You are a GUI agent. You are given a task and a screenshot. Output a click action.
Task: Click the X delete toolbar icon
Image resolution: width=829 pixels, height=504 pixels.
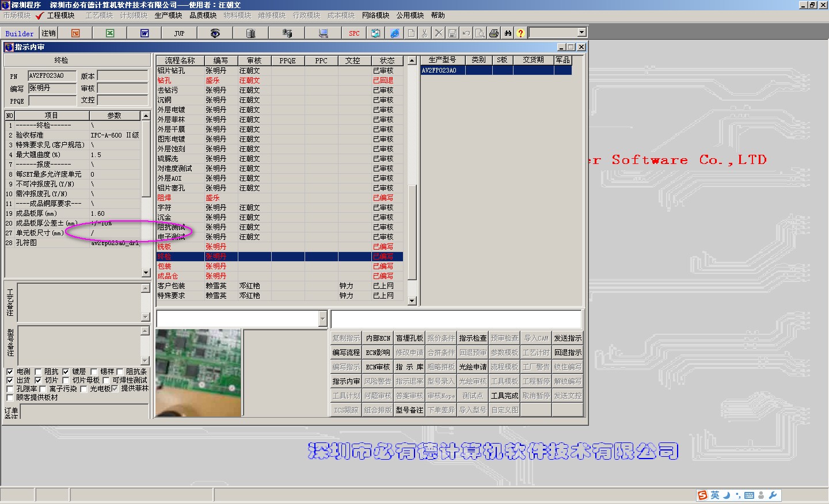point(439,33)
